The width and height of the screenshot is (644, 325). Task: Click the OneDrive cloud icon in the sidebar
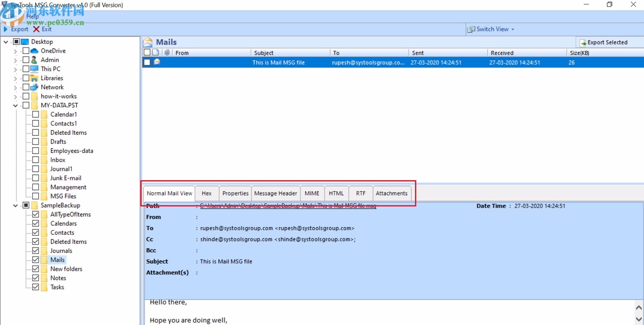pyautogui.click(x=34, y=50)
